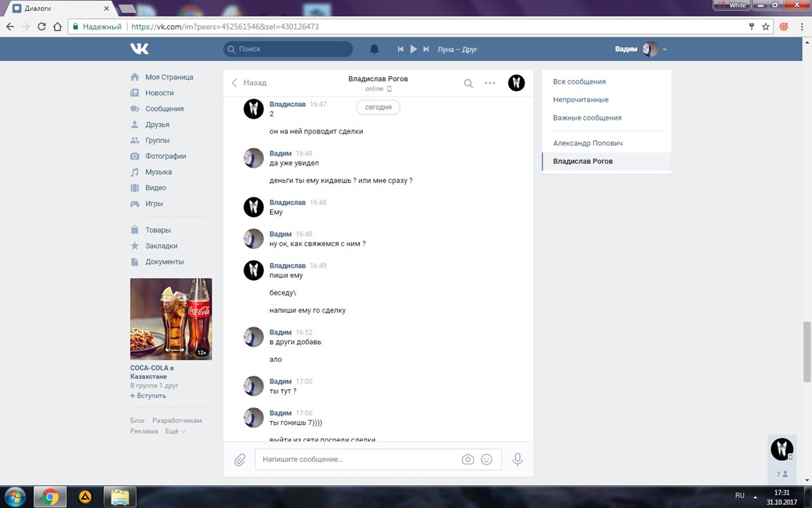Skip to the next music track

click(426, 49)
